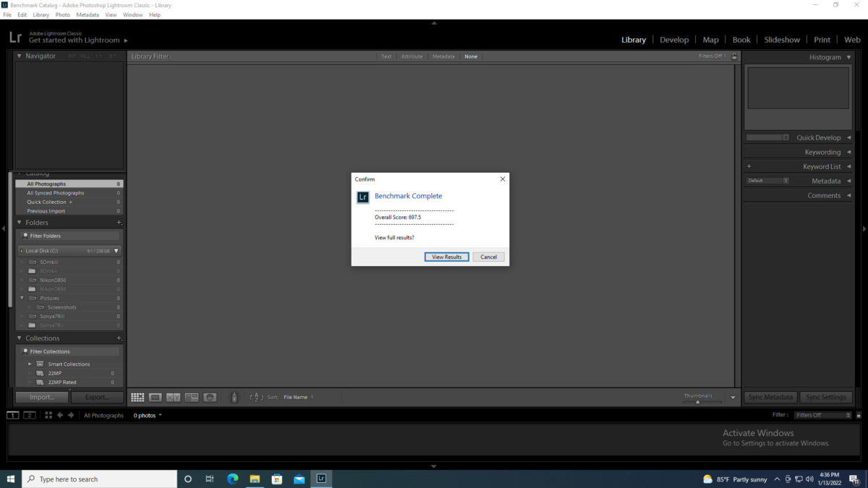The image size is (868, 488).
Task: Open second window display button 2
Action: click(x=30, y=415)
